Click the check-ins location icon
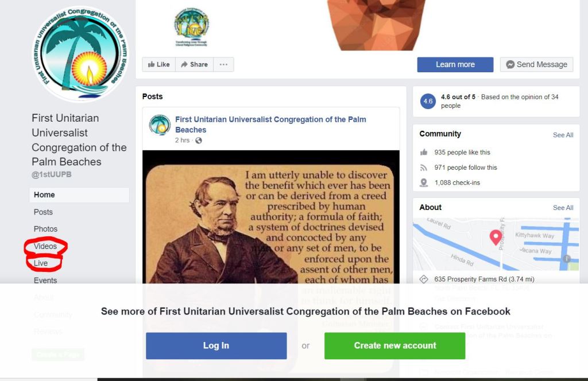 (x=424, y=182)
